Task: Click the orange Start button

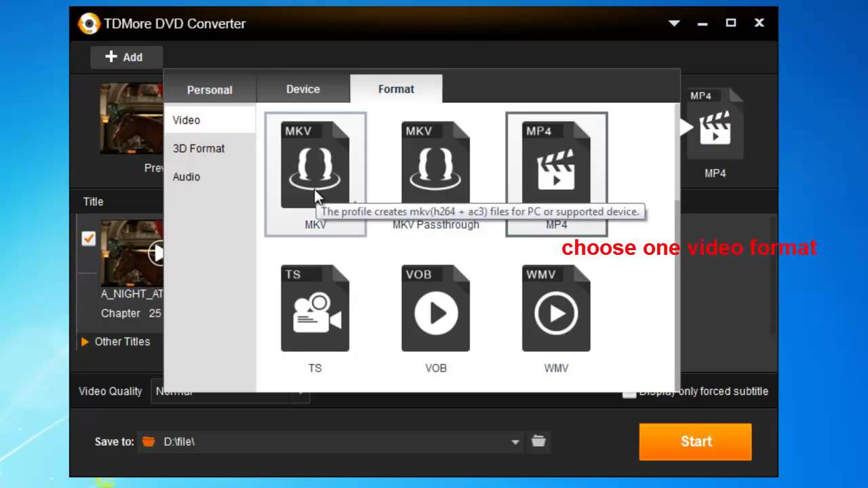Action: pyautogui.click(x=696, y=442)
